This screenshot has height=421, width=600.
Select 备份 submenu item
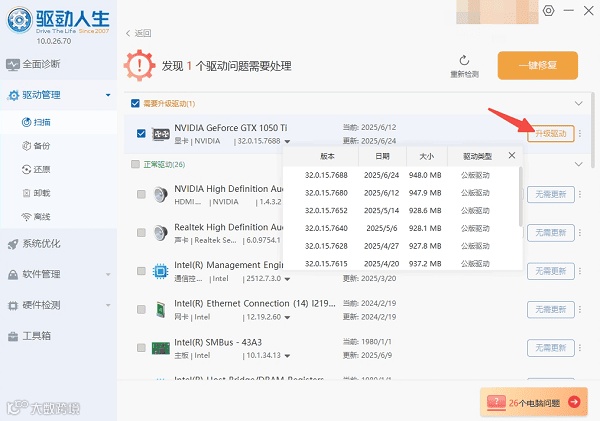58,146
